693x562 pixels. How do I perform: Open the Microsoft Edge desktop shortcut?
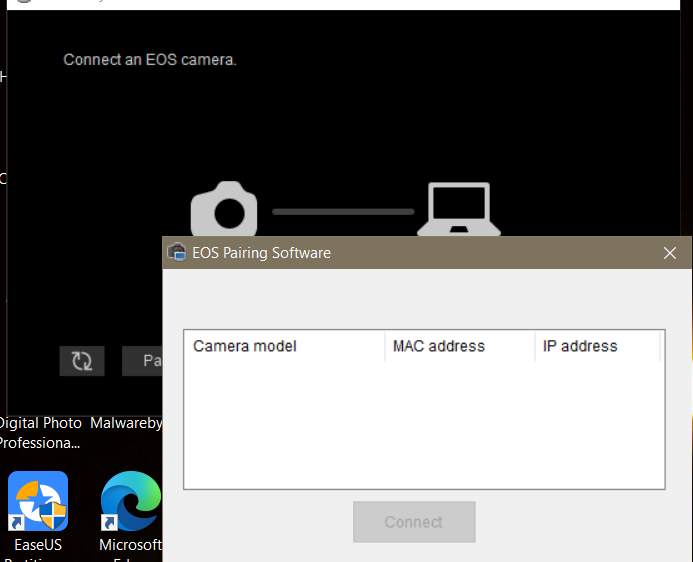pyautogui.click(x=131, y=501)
